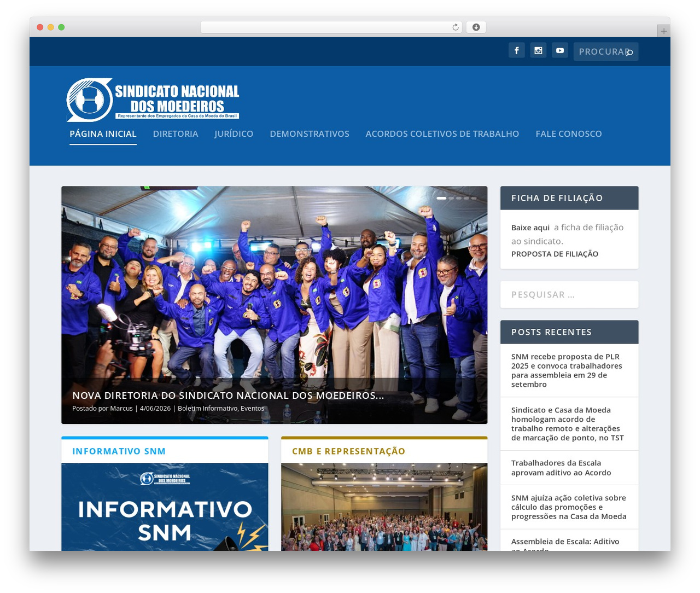Screen dimensions: 700x593
Task: Open the YouTube social icon
Action: (560, 50)
